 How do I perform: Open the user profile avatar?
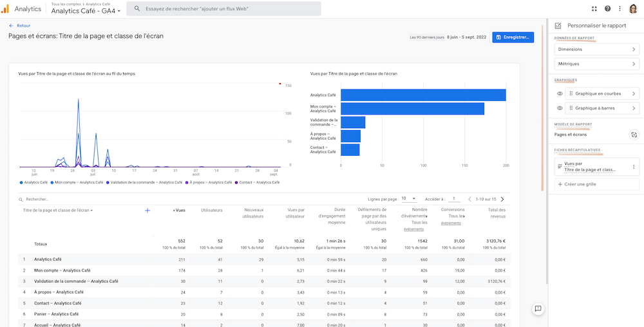coord(633,8)
